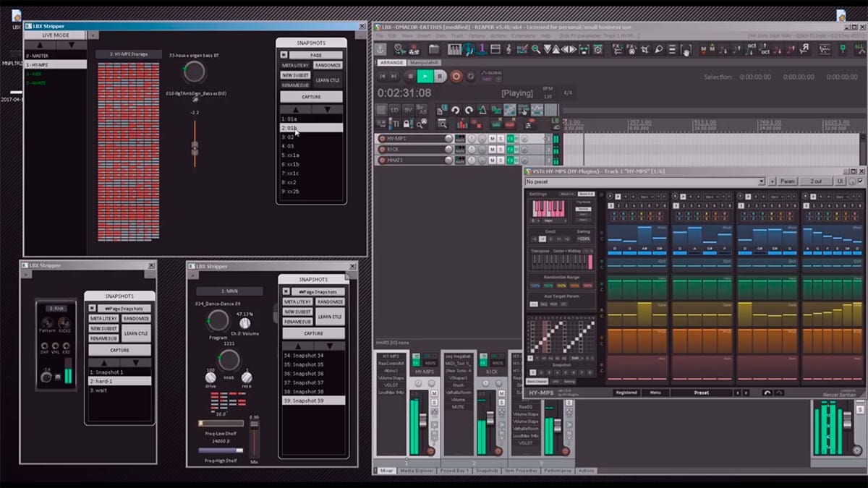
Task: Click the undo arrow in REAPER lower toolbar
Action: (x=455, y=110)
